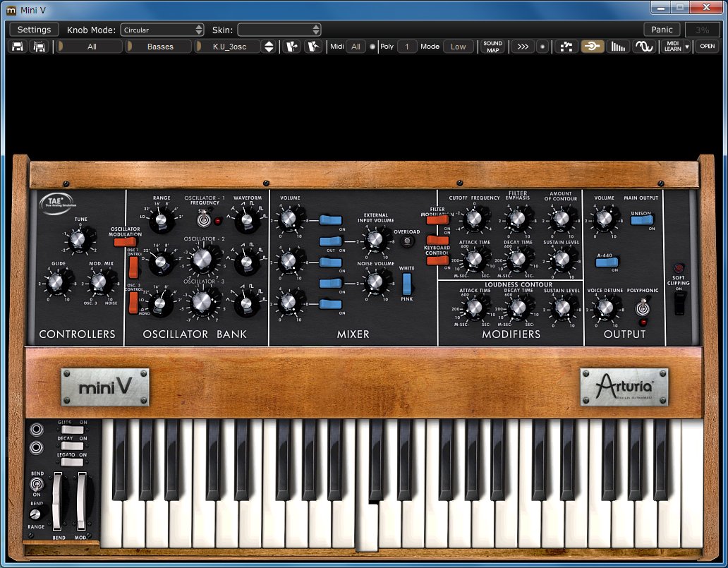This screenshot has height=568, width=728.
Task: Open the Mode Low selector
Action: tap(458, 47)
